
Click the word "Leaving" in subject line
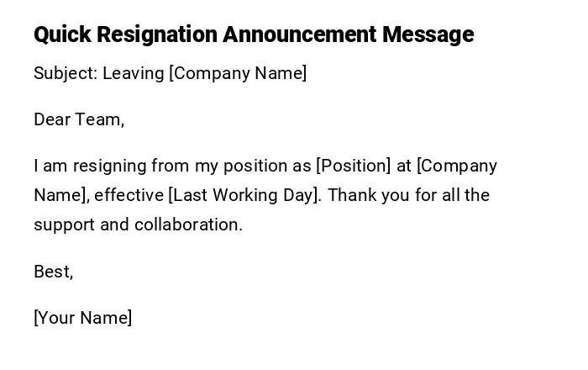[x=133, y=74]
